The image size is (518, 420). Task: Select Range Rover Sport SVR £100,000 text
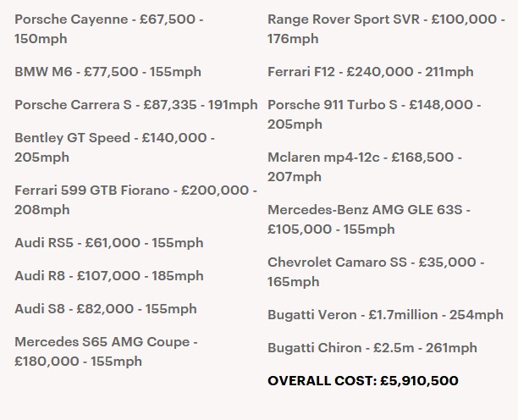(x=386, y=29)
